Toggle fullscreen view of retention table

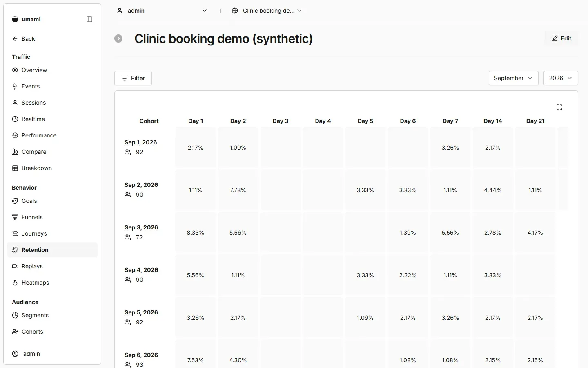click(x=559, y=107)
